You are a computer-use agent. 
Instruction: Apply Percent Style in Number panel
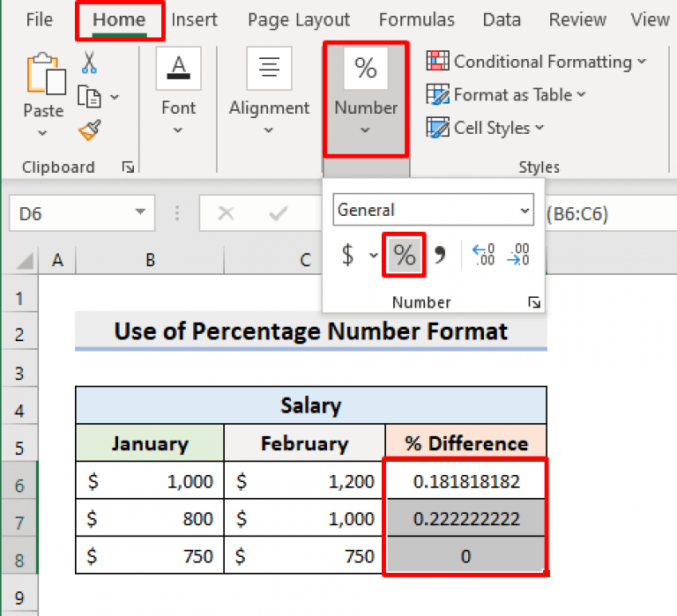[x=404, y=255]
